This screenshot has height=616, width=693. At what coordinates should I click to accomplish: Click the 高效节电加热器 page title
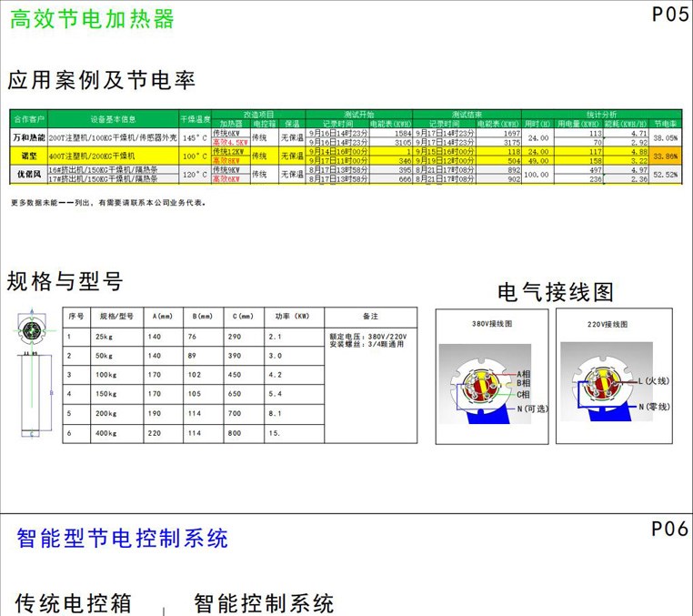coord(91,19)
